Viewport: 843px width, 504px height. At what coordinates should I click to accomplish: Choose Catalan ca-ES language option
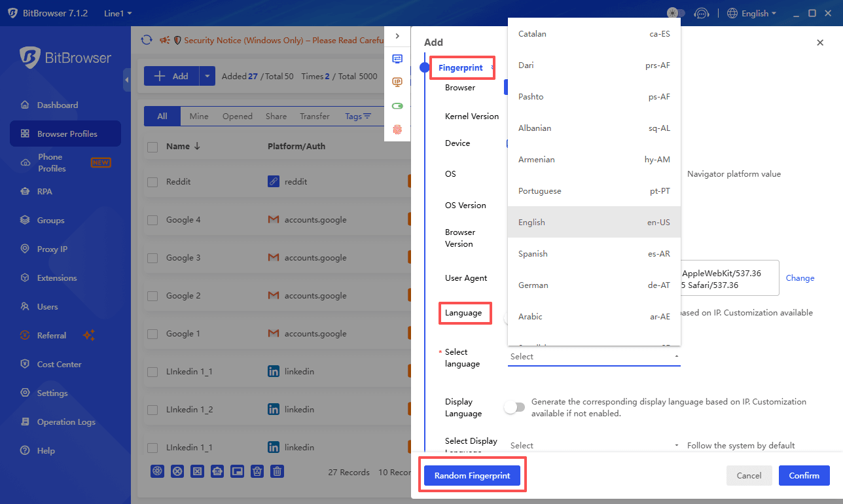point(594,34)
